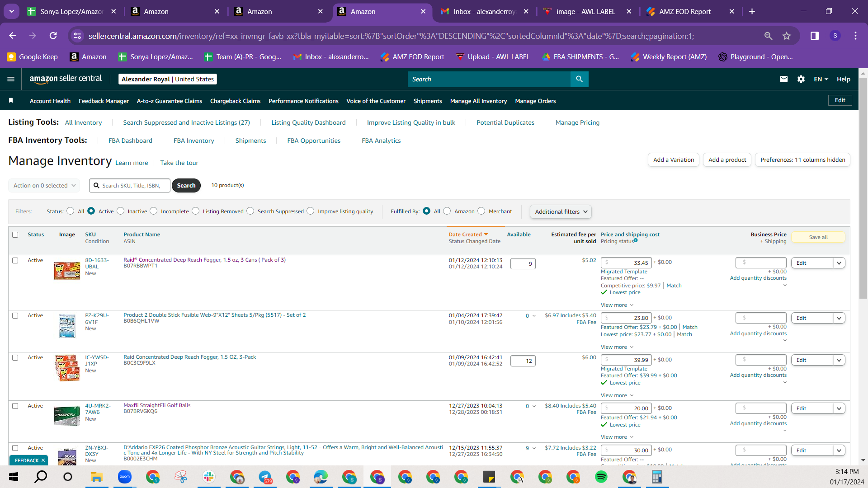Click the bookmark flag icon in nav bar

point(11,100)
